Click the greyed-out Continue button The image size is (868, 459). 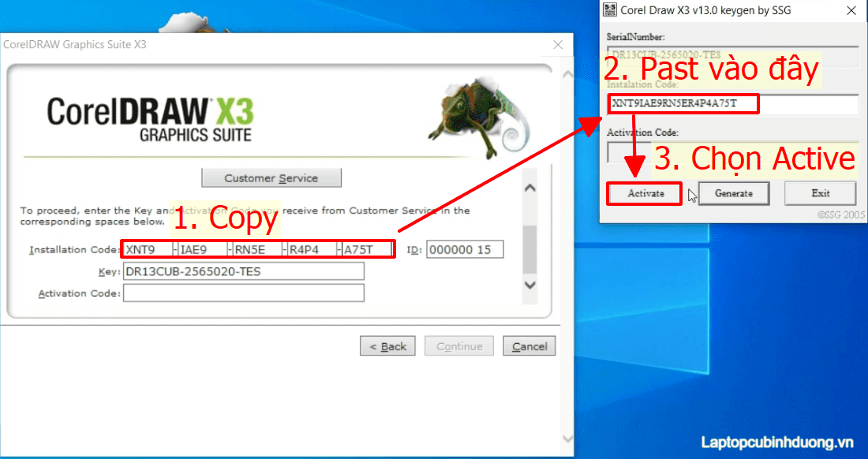(x=459, y=346)
